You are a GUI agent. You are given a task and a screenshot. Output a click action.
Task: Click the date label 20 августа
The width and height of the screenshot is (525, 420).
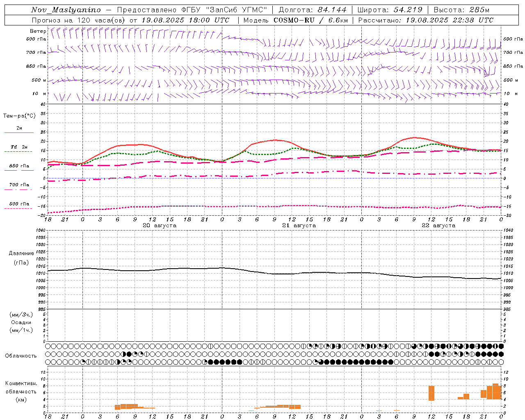tap(160, 226)
